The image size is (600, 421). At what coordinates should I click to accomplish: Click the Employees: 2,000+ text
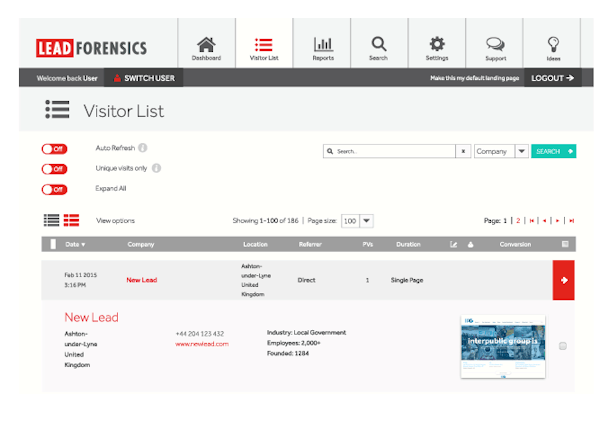293,343
